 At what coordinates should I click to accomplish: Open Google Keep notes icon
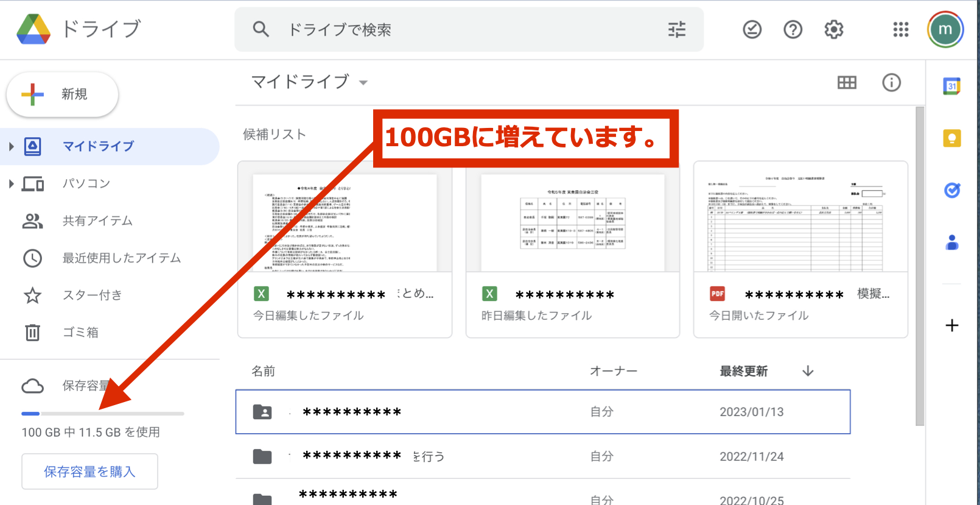click(x=951, y=138)
